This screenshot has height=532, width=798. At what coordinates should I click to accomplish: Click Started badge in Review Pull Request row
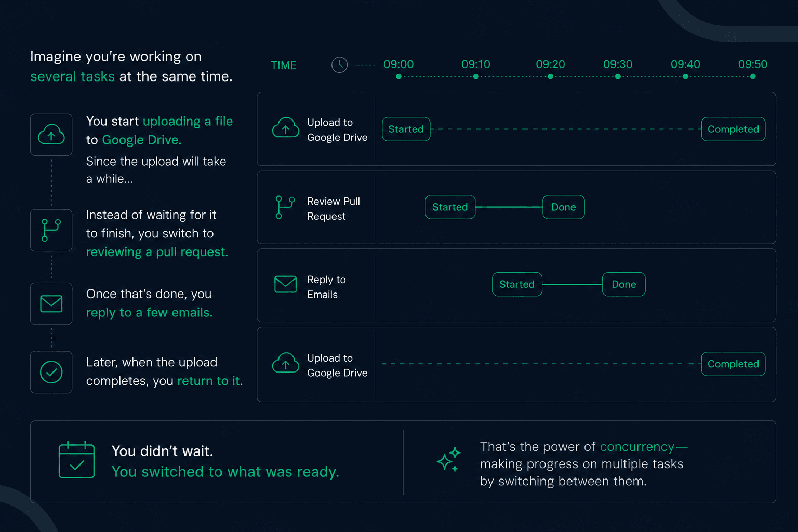tap(450, 207)
